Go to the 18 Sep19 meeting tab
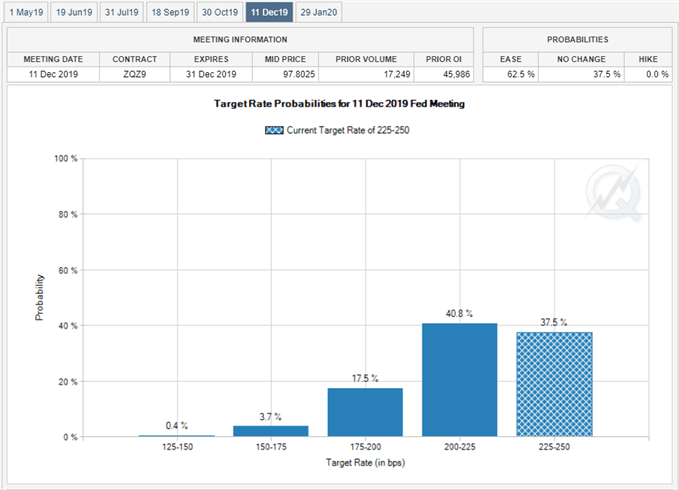The image size is (679, 490). (x=169, y=12)
